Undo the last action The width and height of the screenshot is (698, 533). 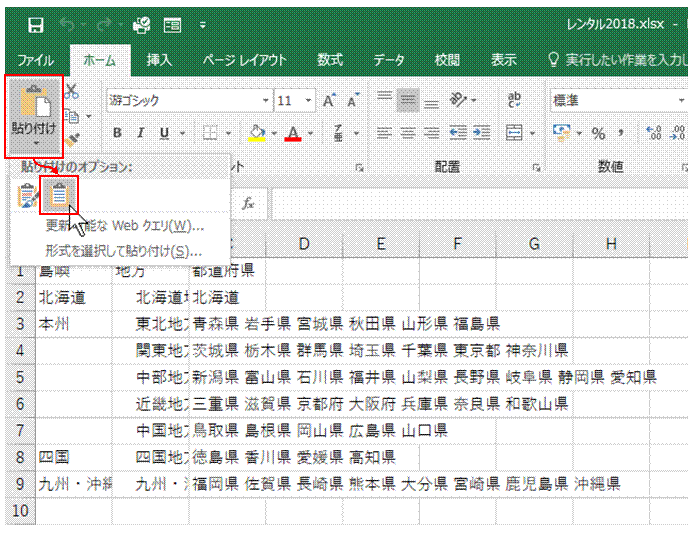(x=67, y=25)
